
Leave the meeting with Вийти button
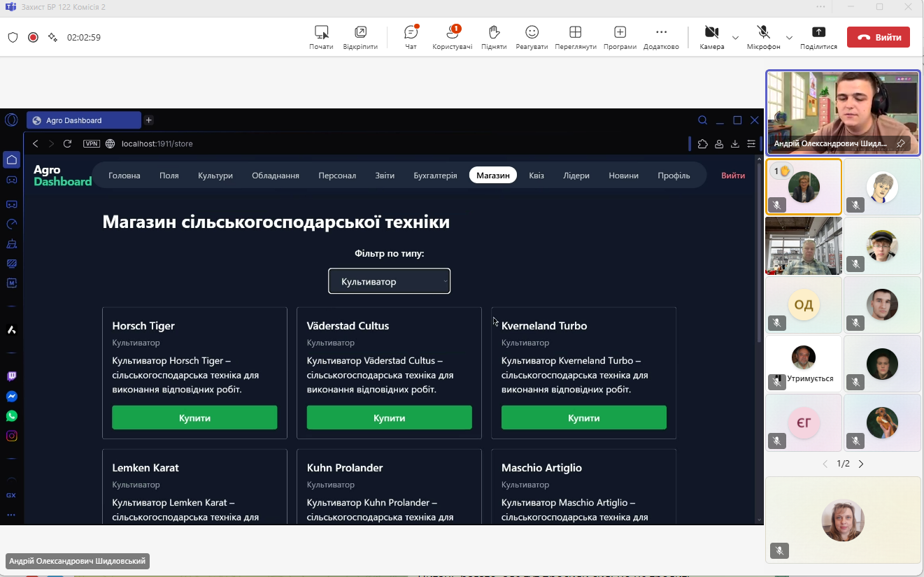878,38
